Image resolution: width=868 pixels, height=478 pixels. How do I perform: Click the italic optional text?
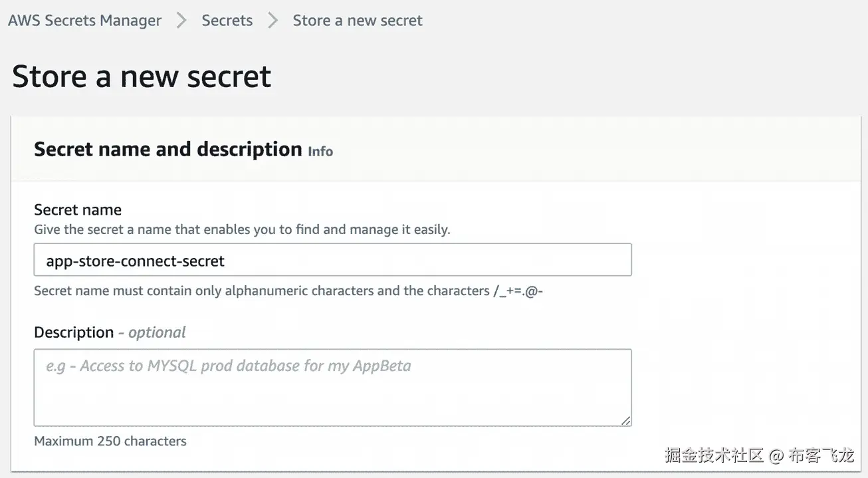coord(157,332)
